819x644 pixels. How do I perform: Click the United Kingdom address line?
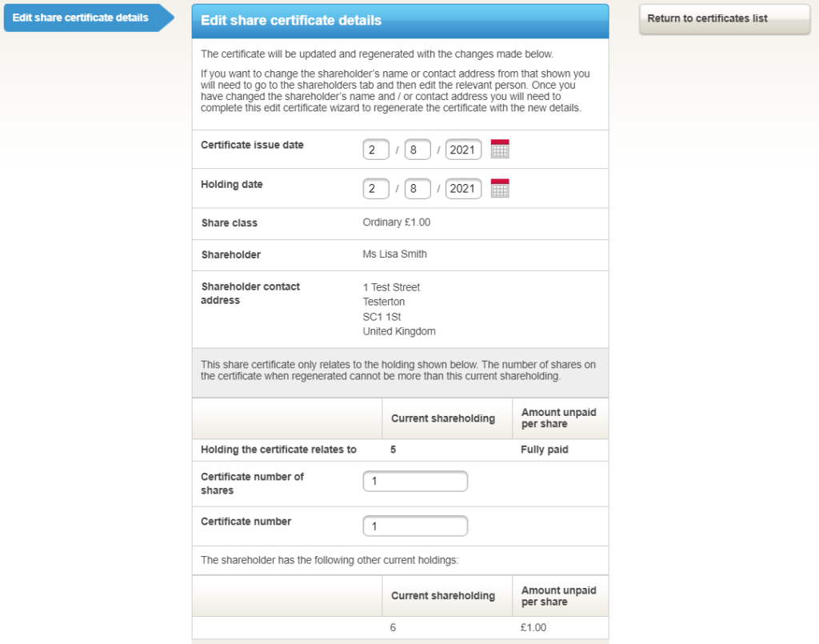click(399, 331)
